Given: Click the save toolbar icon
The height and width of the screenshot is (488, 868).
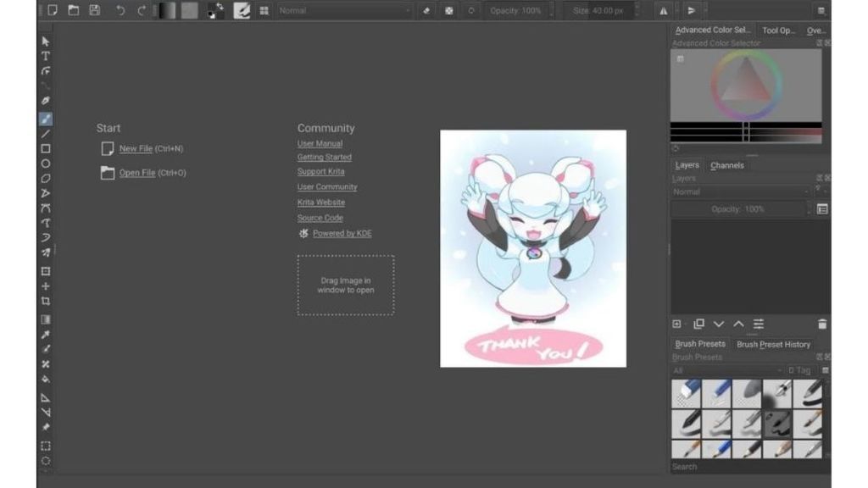Looking at the screenshot, I should 95,10.
